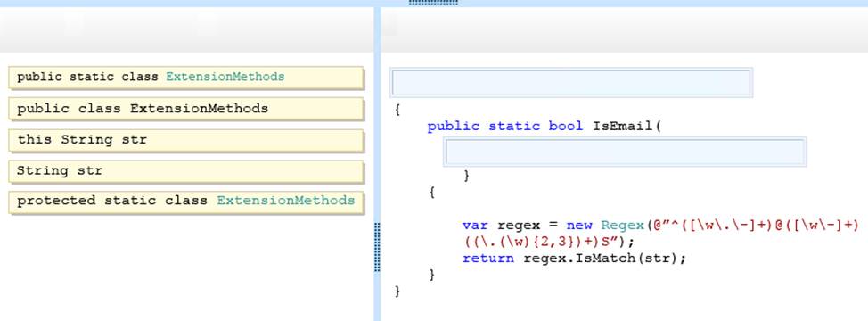Click the 'protected static class ExtensionMethods' option
Screen dimensions: 868x321
[x=186, y=202]
